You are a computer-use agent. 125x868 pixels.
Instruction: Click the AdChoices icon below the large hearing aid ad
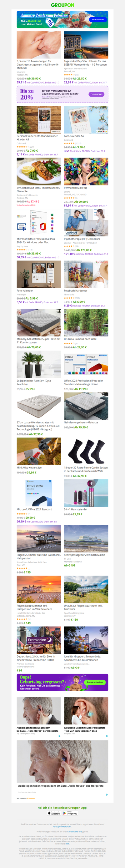tap(107, 794)
